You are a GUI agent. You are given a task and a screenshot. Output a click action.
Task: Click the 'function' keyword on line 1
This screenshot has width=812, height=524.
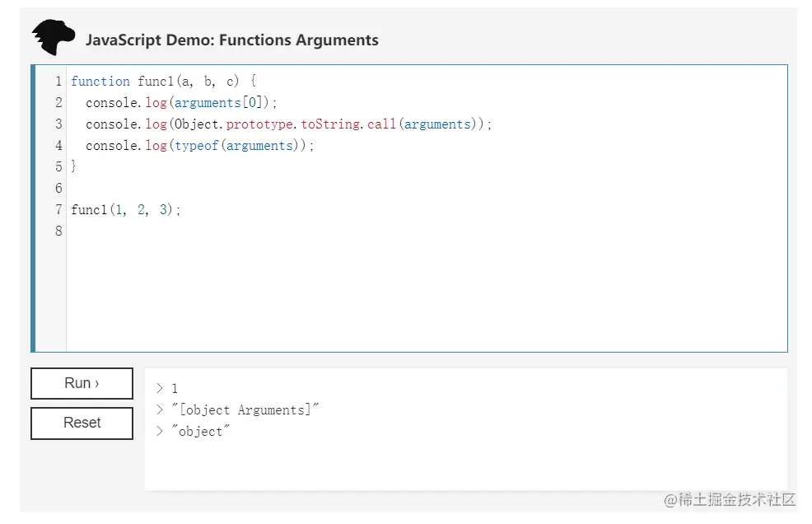coord(100,82)
